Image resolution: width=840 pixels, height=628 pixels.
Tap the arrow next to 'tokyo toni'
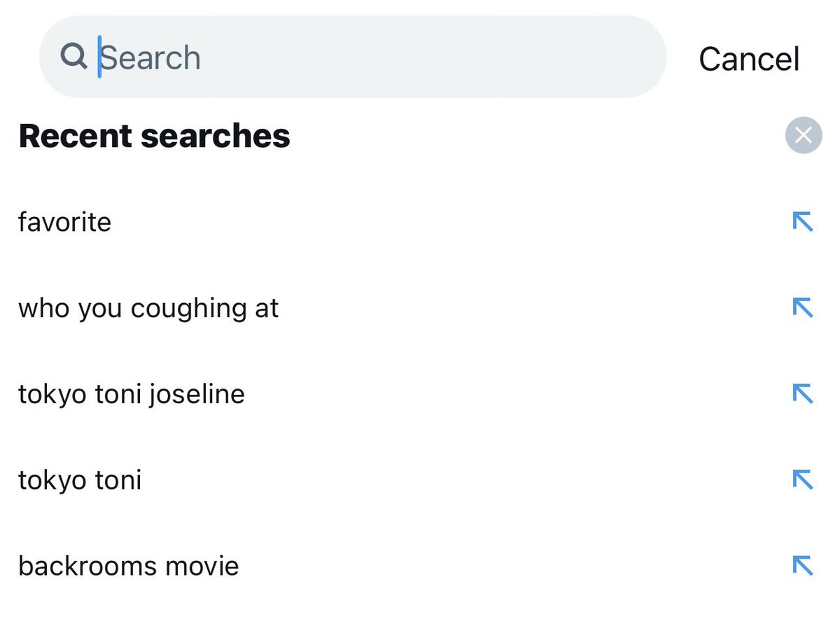click(802, 480)
